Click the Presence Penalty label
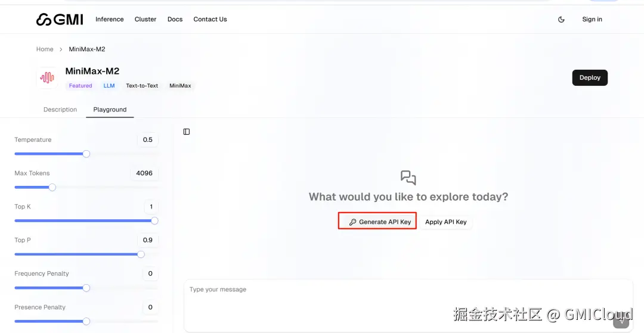The image size is (644, 333). (x=40, y=307)
